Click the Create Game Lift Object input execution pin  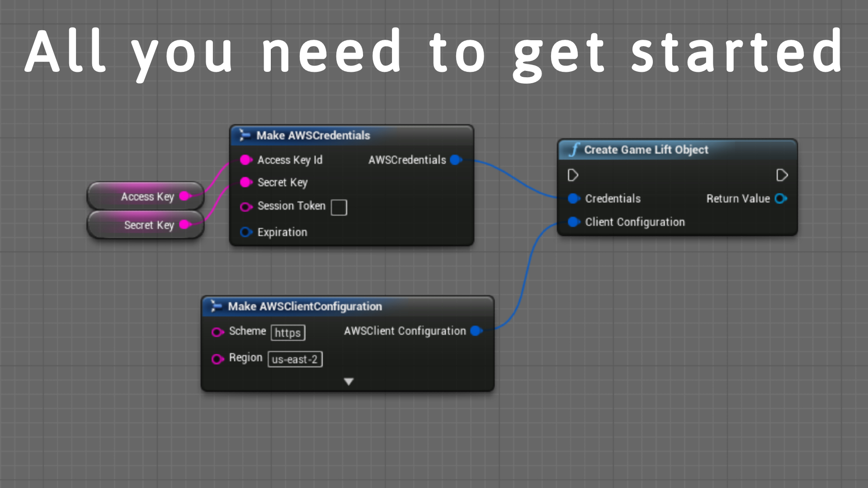coord(573,175)
